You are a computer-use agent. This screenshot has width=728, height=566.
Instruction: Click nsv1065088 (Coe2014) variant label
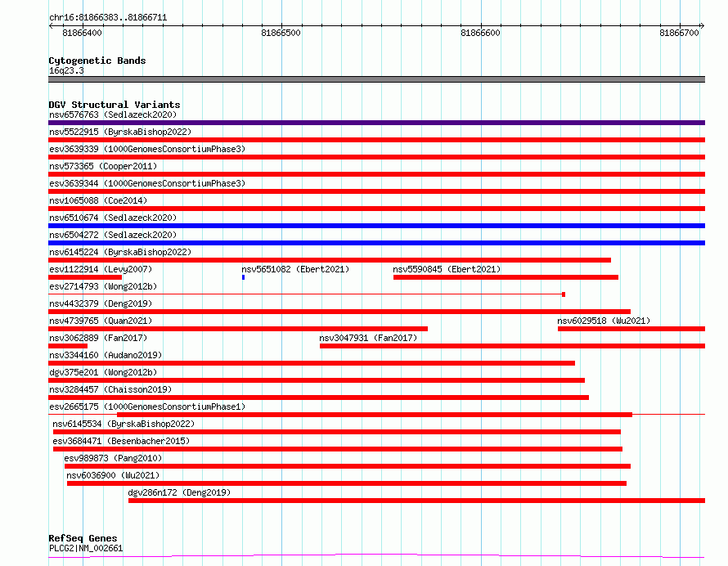(x=98, y=200)
